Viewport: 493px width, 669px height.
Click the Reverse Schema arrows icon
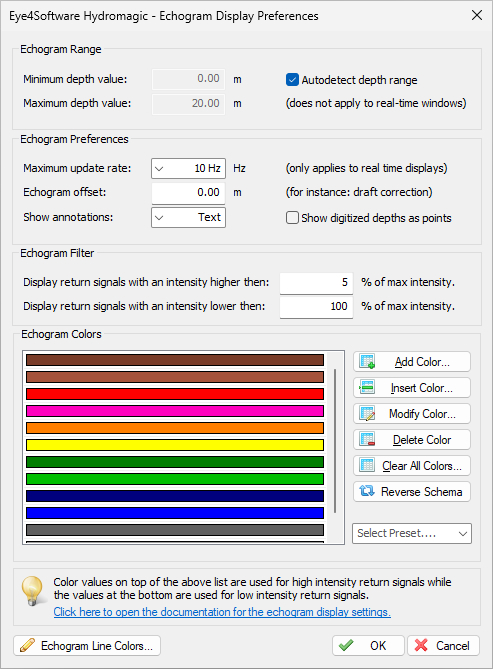coord(367,491)
